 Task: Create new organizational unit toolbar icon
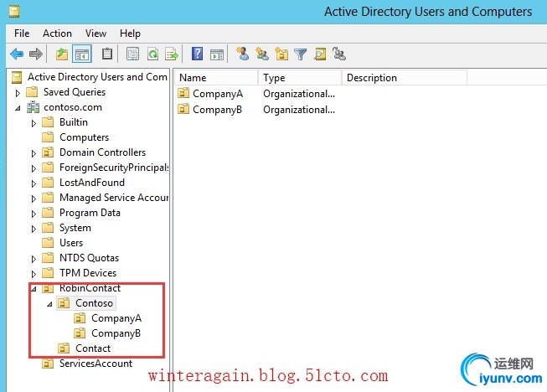coord(281,54)
